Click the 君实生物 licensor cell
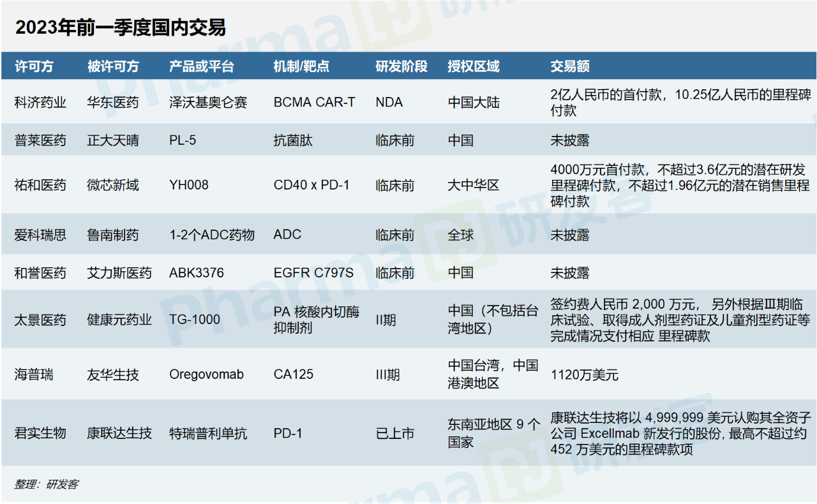The width and height of the screenshot is (817, 504). [40, 433]
